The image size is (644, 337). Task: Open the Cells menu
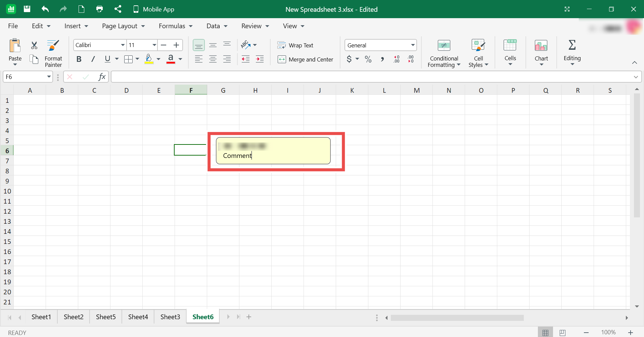click(x=510, y=52)
